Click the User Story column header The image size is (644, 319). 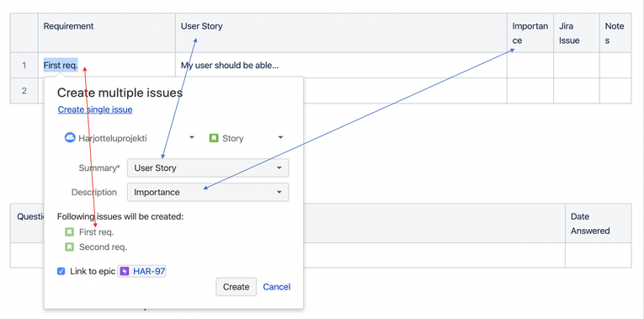(x=202, y=26)
